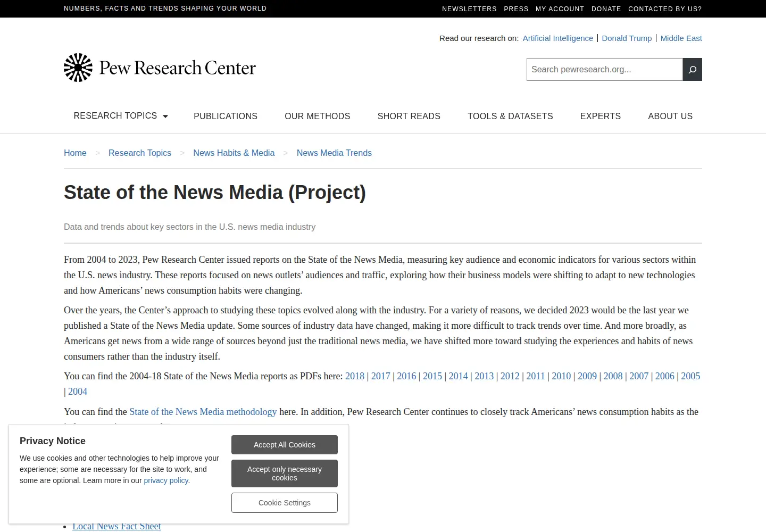Viewport: 766px width, 532px height.
Task: Open News Media Trends breadcrumb
Action: (334, 153)
